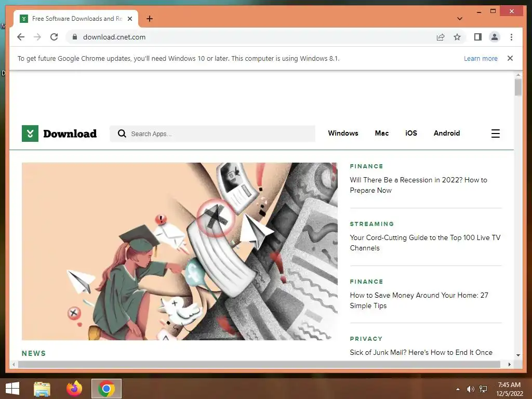Open the featured graduate illustration article
This screenshot has height=399, width=532.
pos(179,251)
